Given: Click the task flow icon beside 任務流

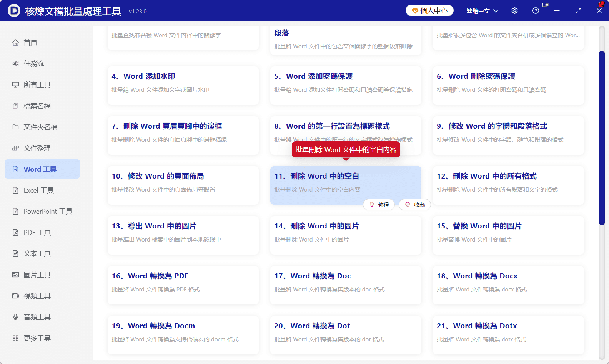Looking at the screenshot, I should click(x=15, y=64).
